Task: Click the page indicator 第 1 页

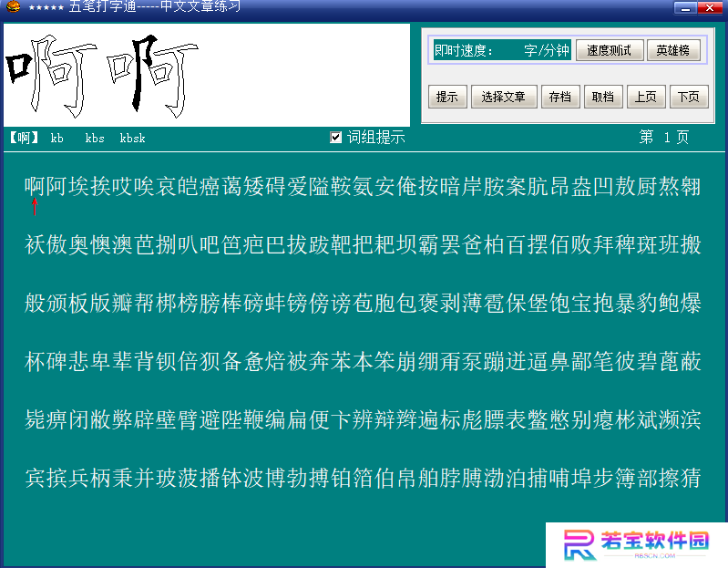Action: tap(664, 138)
